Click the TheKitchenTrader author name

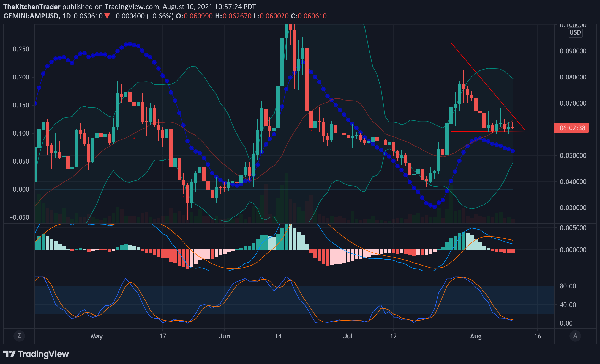(32, 7)
